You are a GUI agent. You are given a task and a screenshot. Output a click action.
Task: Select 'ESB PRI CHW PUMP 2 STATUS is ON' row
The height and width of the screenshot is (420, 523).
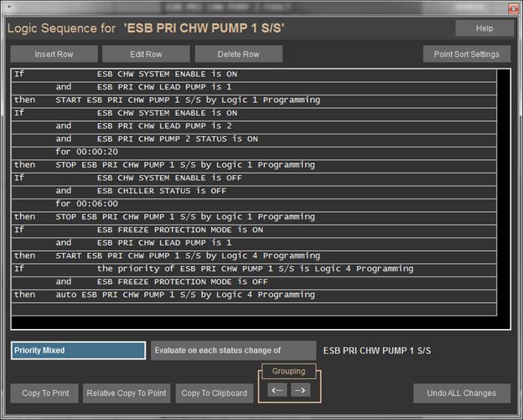[177, 139]
